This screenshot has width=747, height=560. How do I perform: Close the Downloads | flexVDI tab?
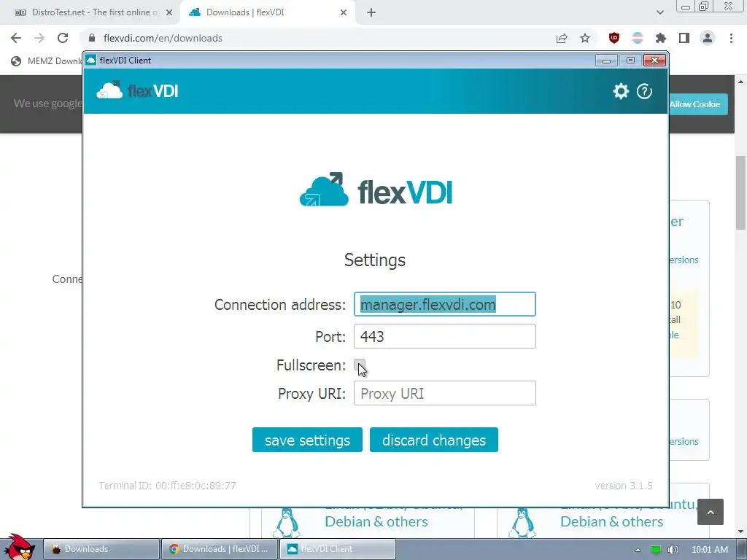[x=344, y=12]
